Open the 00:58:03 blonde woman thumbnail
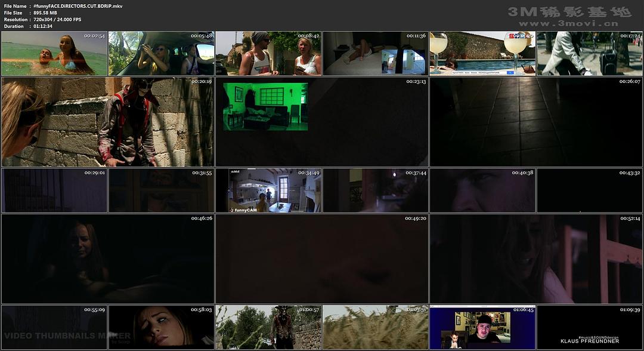 tap(161, 327)
